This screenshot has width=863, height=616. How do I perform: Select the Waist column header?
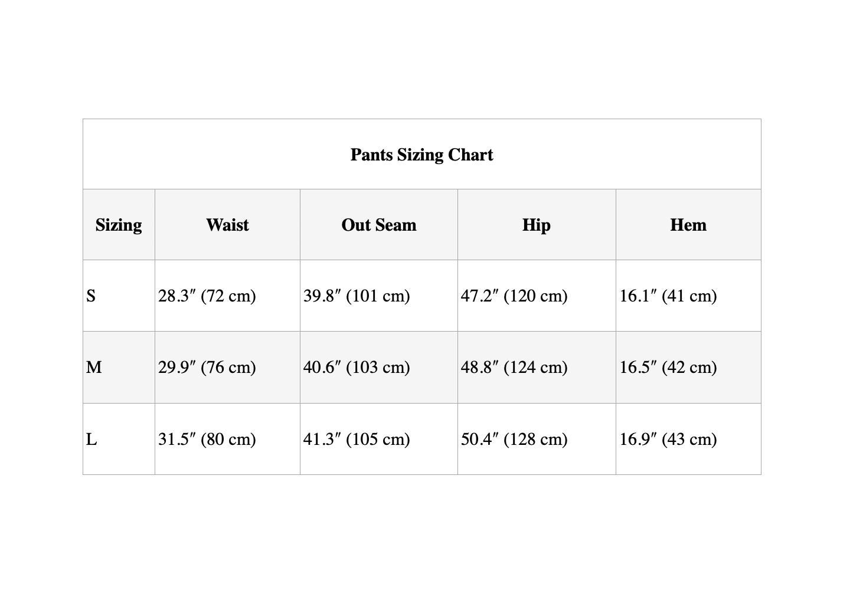(x=227, y=225)
